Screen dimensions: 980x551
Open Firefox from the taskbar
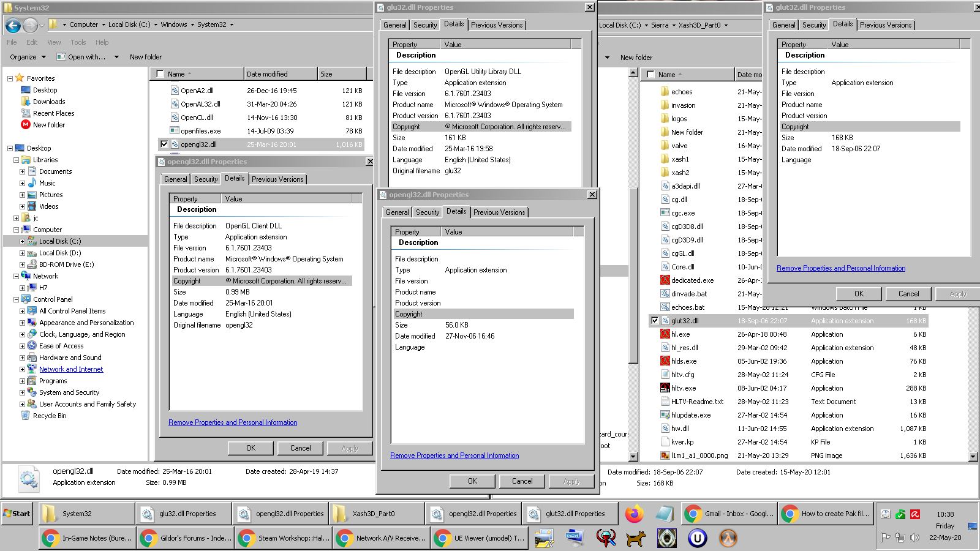(x=635, y=514)
